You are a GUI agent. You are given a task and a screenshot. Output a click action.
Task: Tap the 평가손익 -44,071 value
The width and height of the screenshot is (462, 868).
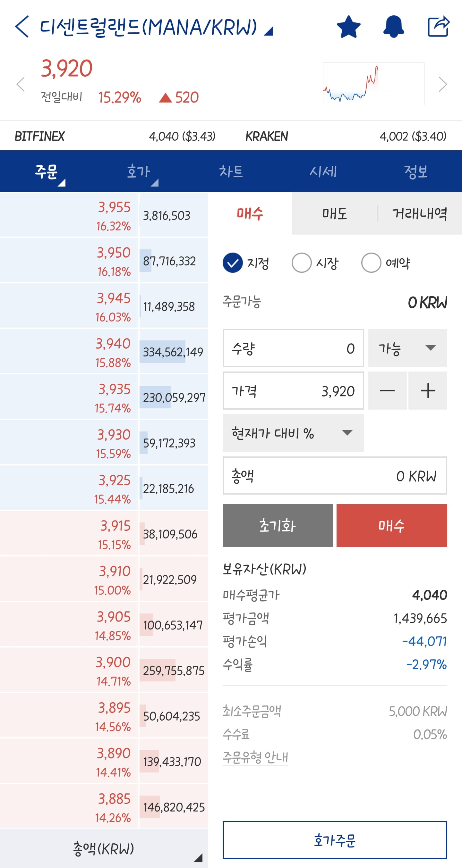click(x=424, y=641)
